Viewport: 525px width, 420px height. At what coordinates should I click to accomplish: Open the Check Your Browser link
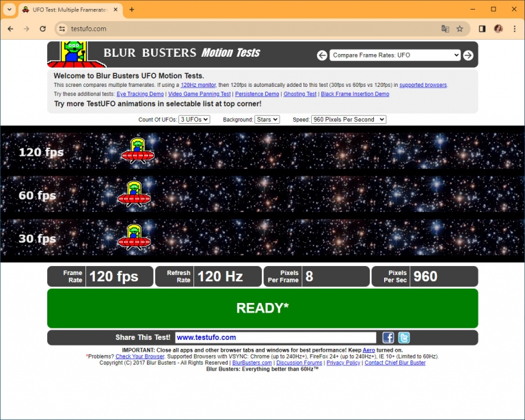140,356
